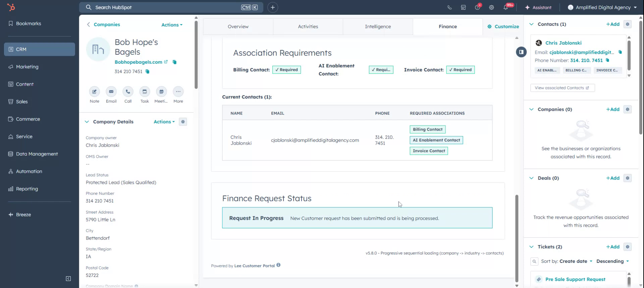Viewport: 644px width, 288px height.
Task: Collapse the Company Details section
Action: (87, 122)
